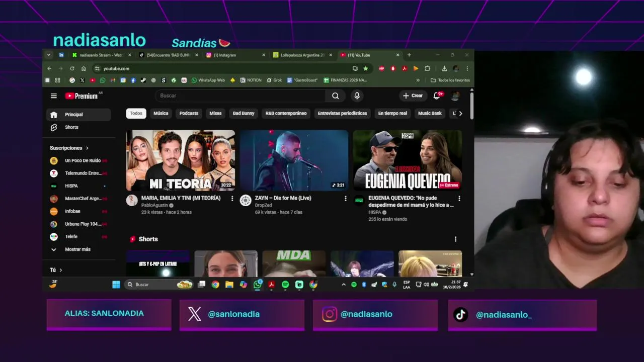Open HISPA channel in subscriptions
Image resolution: width=644 pixels, height=362 pixels.
point(79,186)
